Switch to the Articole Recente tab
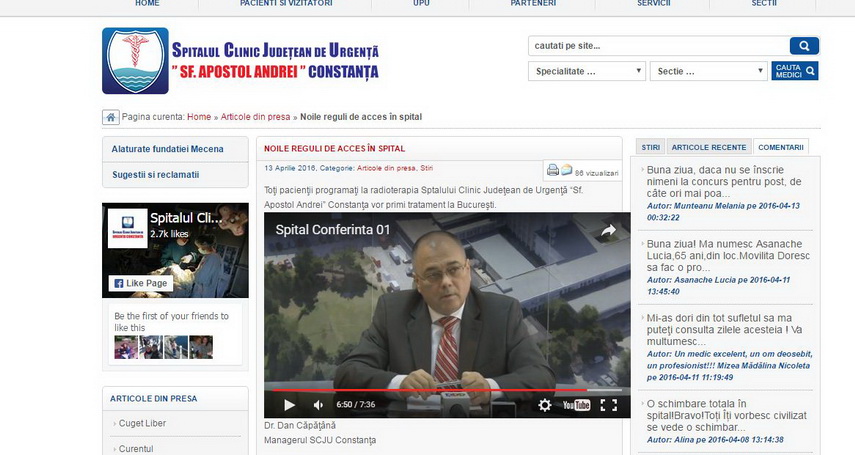855x455 pixels. (708, 147)
